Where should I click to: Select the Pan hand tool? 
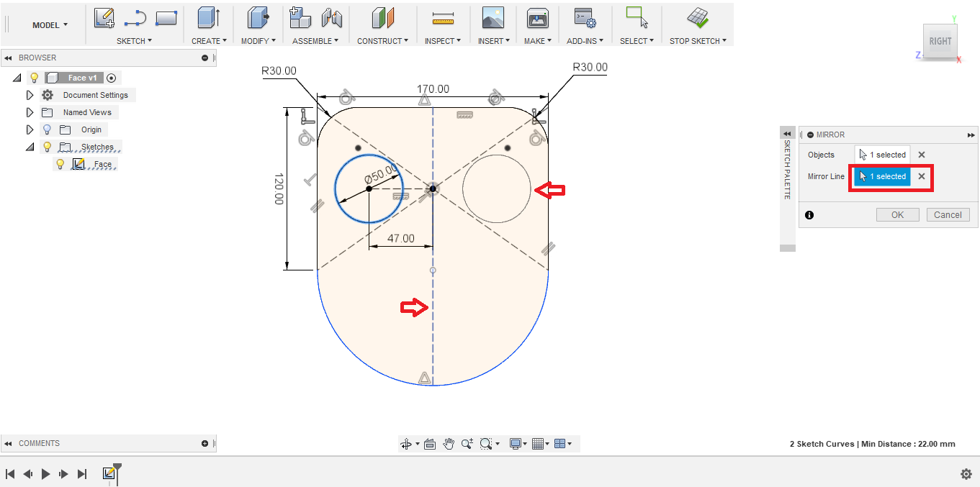tap(449, 444)
